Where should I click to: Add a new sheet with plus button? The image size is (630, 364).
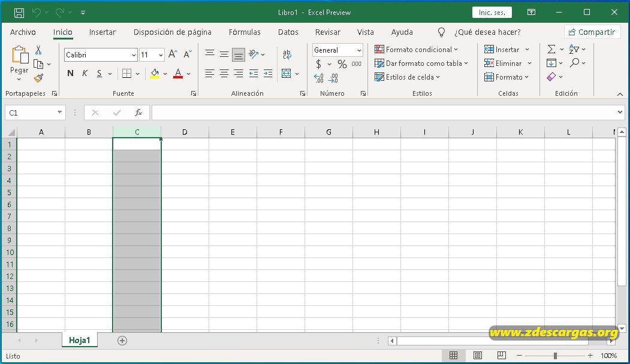(x=122, y=341)
